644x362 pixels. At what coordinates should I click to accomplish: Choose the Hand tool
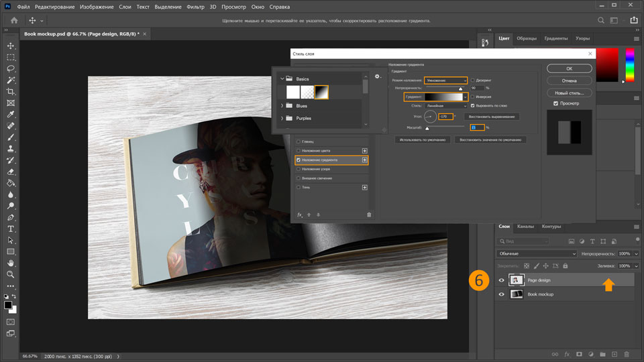[11, 263]
